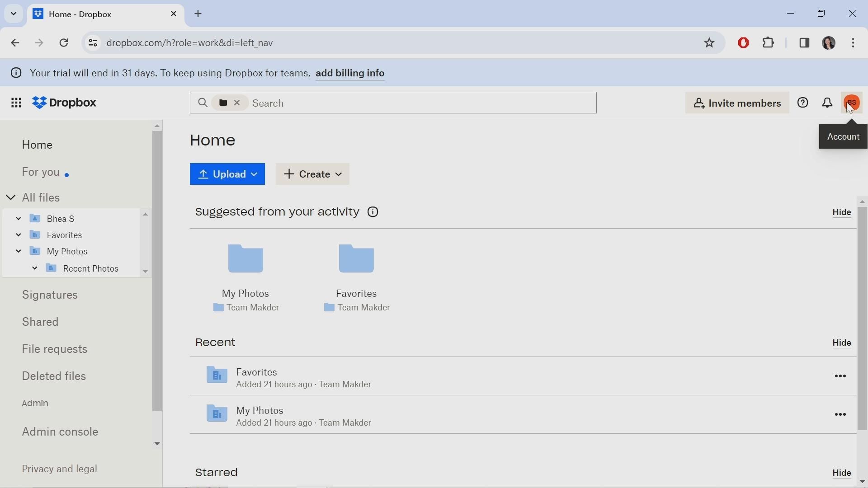The height and width of the screenshot is (488, 868).
Task: Click the help question mark icon
Action: point(803,103)
